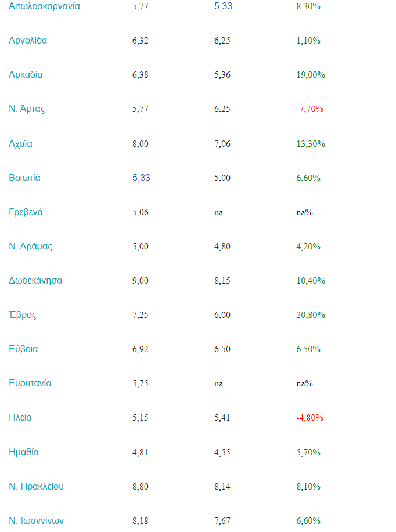The image size is (396, 532).
Task: Click the Αχαΐα region link
Action: [20, 143]
